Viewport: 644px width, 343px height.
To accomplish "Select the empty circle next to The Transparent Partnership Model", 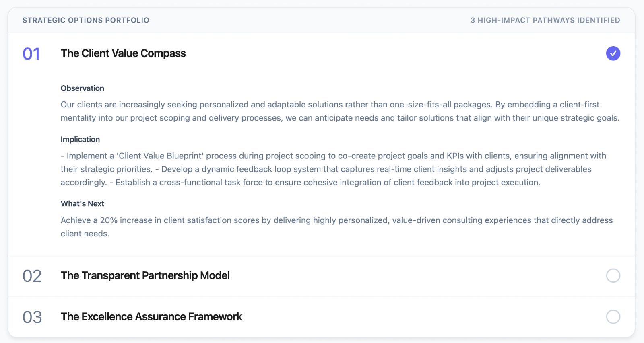I will coord(613,275).
